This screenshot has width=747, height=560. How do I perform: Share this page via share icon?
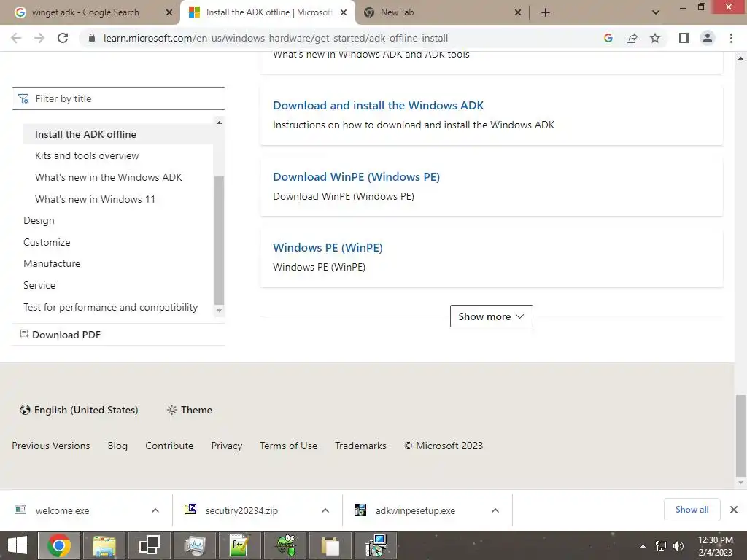[x=632, y=38]
